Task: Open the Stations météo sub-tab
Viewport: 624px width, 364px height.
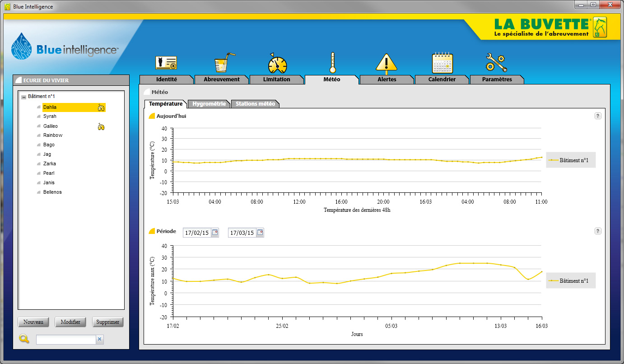Action: [x=256, y=104]
